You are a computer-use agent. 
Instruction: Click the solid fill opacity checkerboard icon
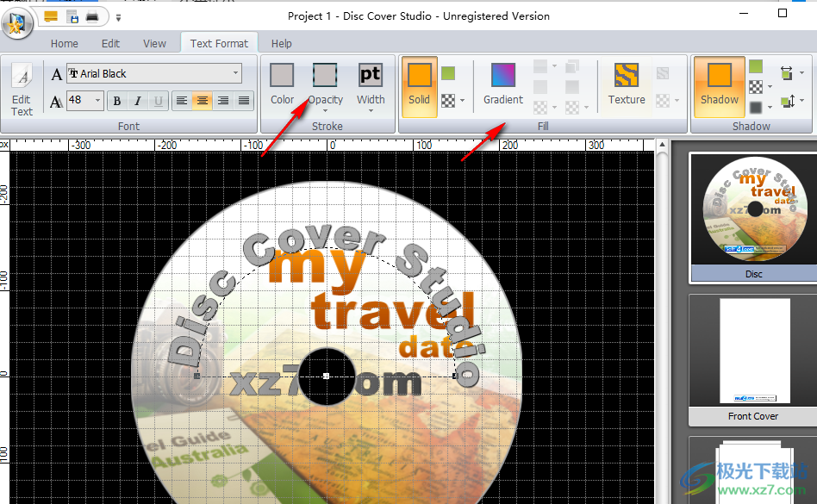448,101
